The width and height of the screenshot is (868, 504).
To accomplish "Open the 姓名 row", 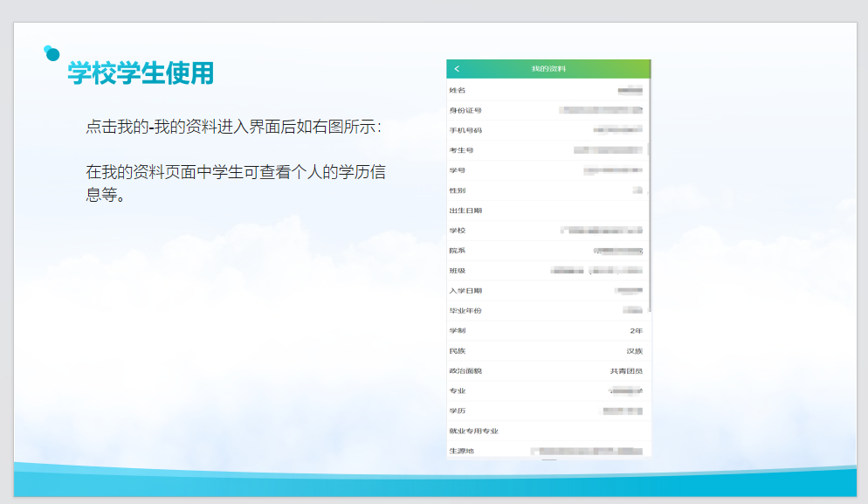I will point(548,90).
